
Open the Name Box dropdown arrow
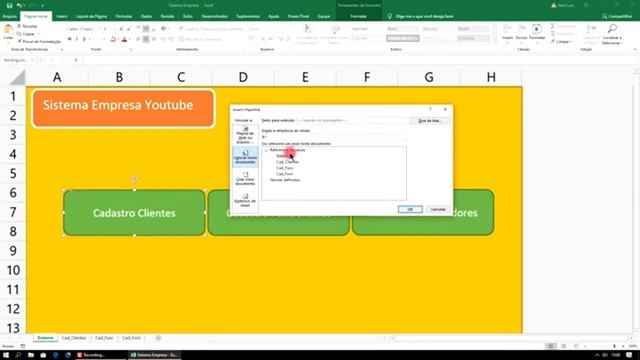click(32, 60)
